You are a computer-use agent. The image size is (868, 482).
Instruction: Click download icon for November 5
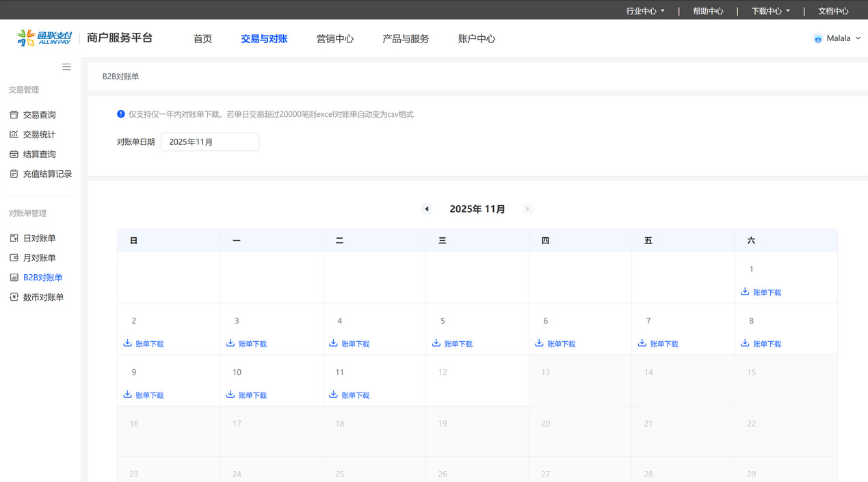click(436, 343)
